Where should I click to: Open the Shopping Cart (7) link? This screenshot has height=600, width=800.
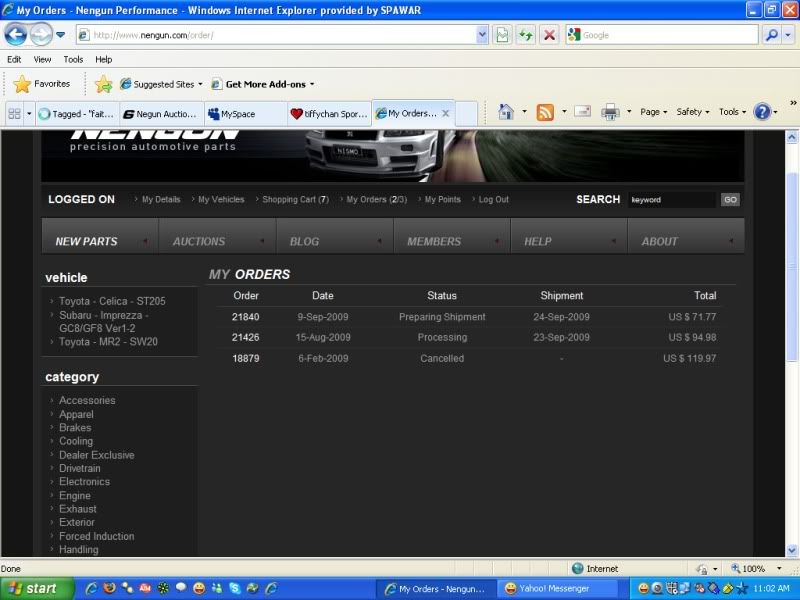[295, 199]
